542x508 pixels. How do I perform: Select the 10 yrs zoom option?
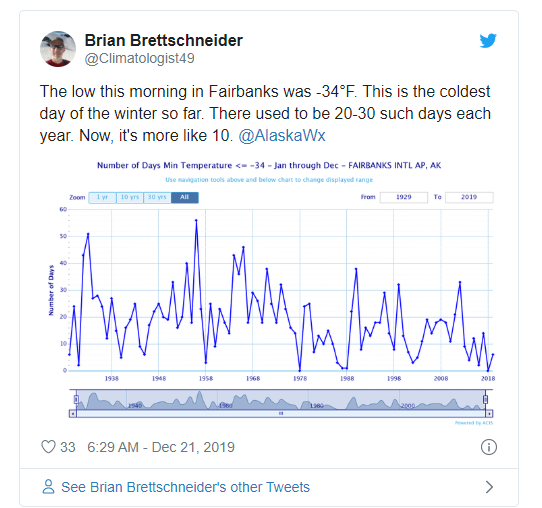130,197
